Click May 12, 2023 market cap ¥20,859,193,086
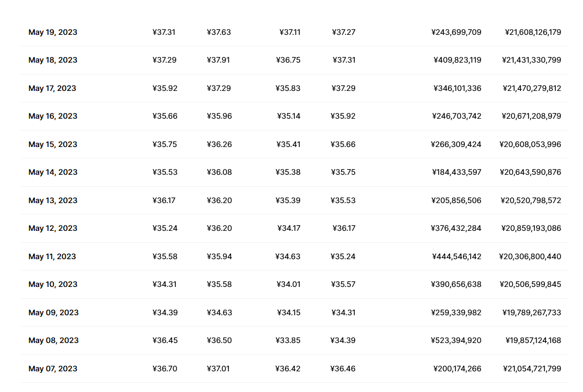The width and height of the screenshot is (583, 392). click(531, 229)
